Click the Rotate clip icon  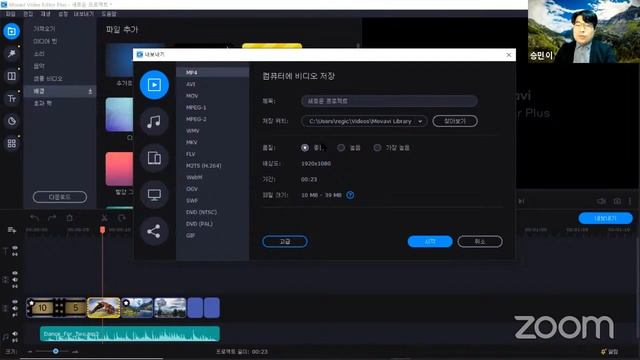point(122,218)
